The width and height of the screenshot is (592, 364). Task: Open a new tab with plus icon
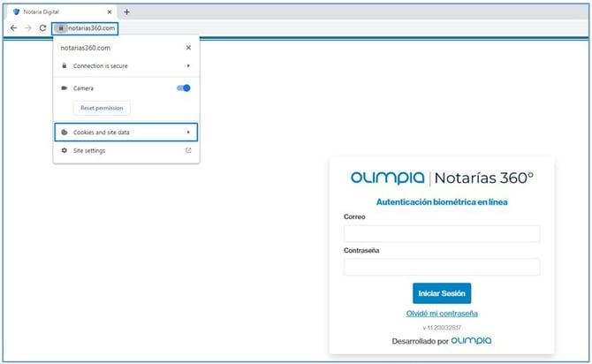click(126, 11)
